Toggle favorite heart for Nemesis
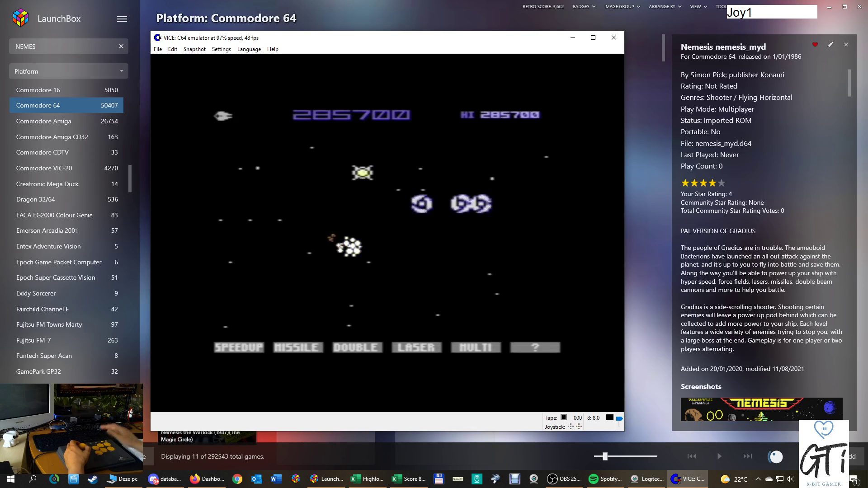Viewport: 868px width, 488px height. (815, 45)
